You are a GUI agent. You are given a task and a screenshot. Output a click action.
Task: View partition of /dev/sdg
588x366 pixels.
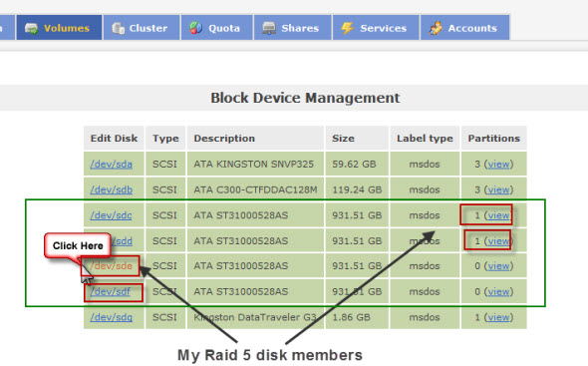click(498, 317)
